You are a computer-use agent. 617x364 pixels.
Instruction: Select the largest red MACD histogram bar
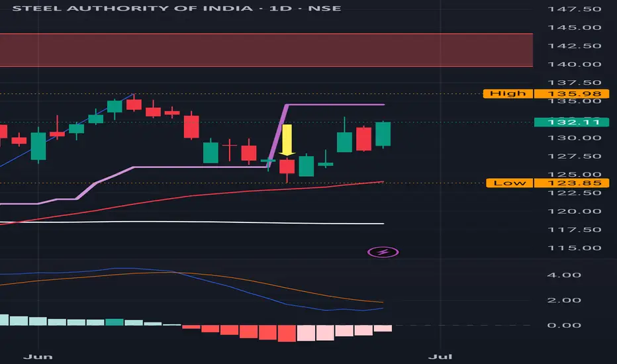pos(287,334)
